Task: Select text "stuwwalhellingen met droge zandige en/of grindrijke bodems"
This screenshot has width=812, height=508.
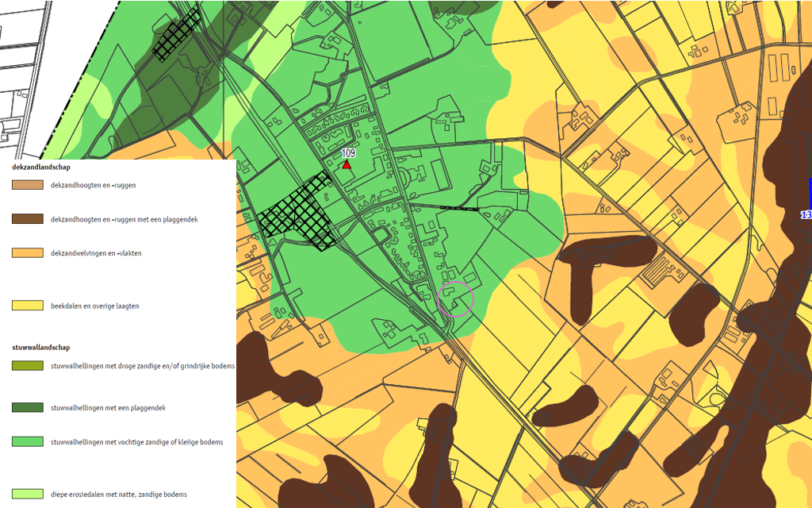Action: click(143, 366)
